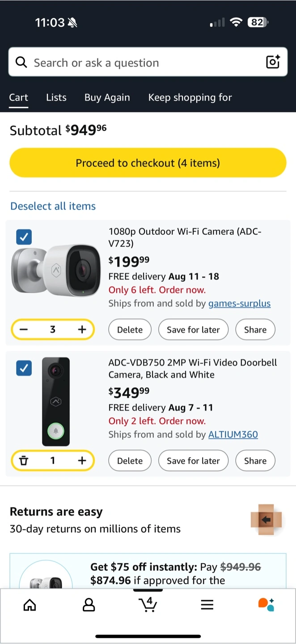Decrease Outdoor Camera quantity with minus
Image resolution: width=296 pixels, height=644 pixels.
click(x=24, y=330)
